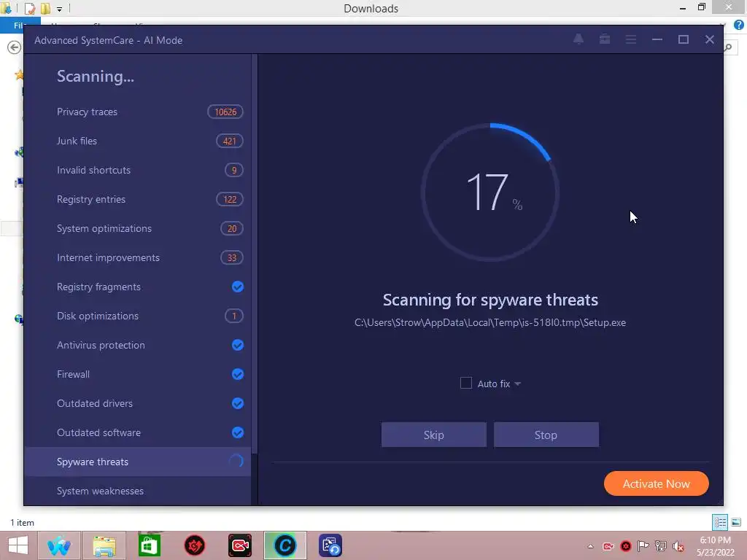Click the Activate Now button

[x=656, y=484]
